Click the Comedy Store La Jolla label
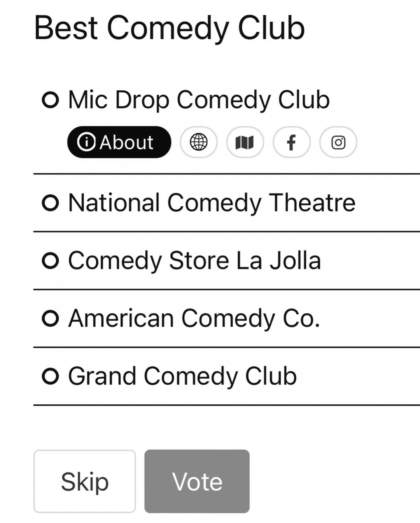The width and height of the screenshot is (420, 523). pos(195,261)
